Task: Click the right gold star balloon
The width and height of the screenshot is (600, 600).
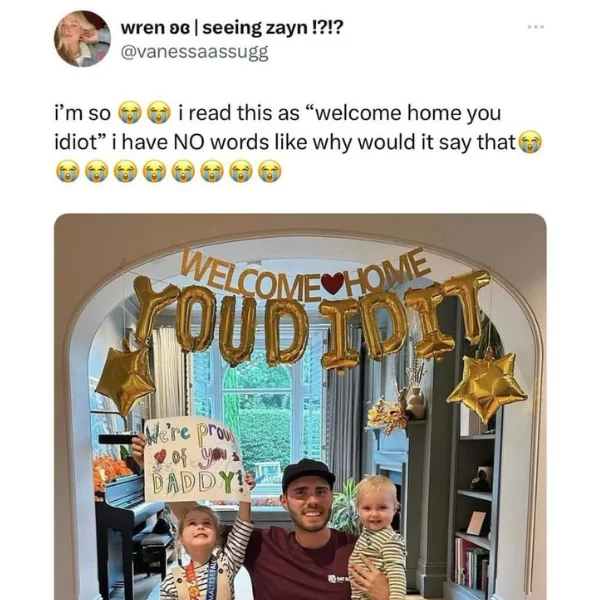Action: (487, 388)
